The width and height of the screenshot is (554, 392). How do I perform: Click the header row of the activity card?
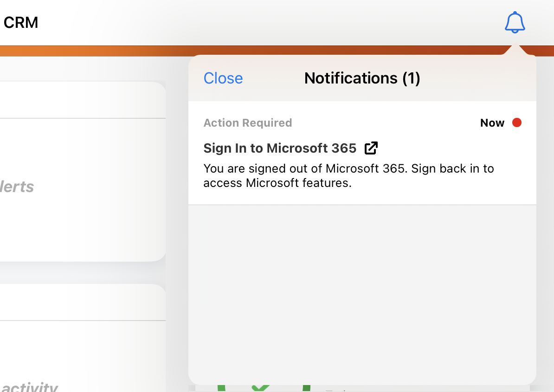pos(79,302)
